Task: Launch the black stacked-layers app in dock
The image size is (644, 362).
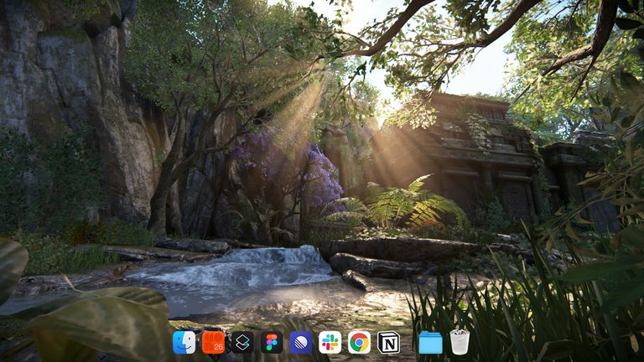Action: pos(242,342)
